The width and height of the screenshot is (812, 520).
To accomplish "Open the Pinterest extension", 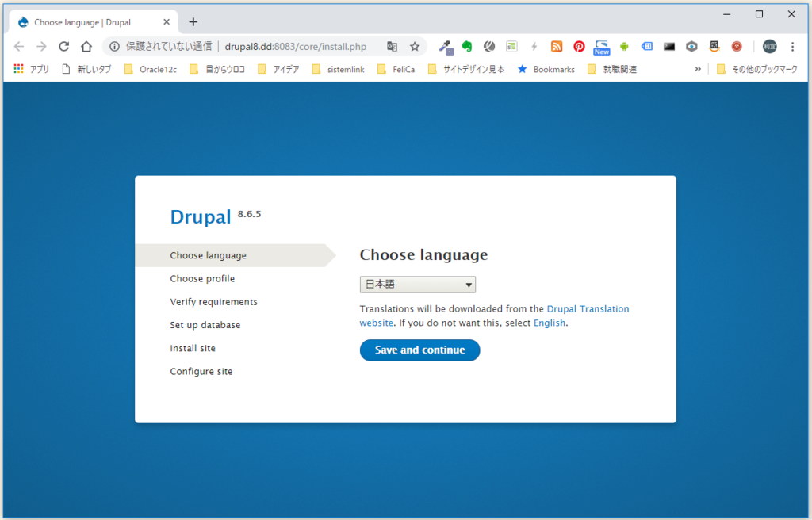I will coord(579,47).
